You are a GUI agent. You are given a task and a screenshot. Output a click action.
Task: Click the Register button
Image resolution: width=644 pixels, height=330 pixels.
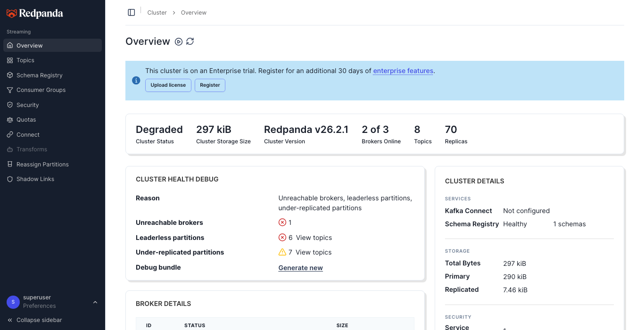[x=210, y=85]
